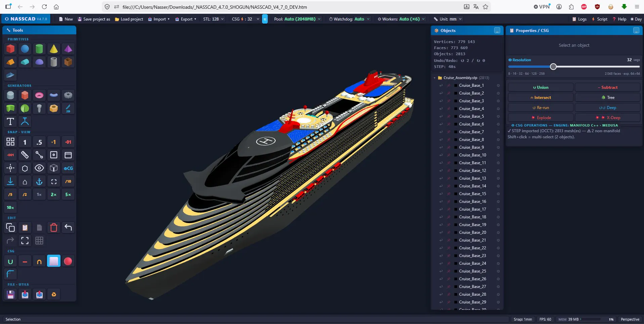644x324 pixels.
Task: Click the X-Deep button
Action: (x=607, y=118)
